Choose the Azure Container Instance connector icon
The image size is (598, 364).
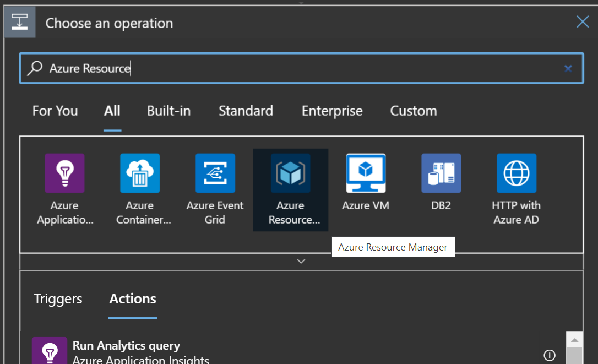point(140,173)
